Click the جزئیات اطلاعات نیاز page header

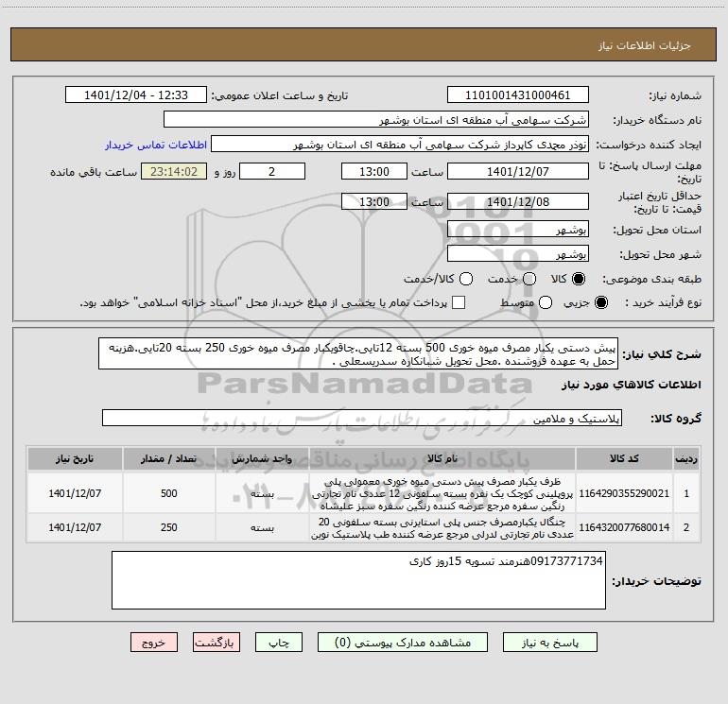[645, 45]
